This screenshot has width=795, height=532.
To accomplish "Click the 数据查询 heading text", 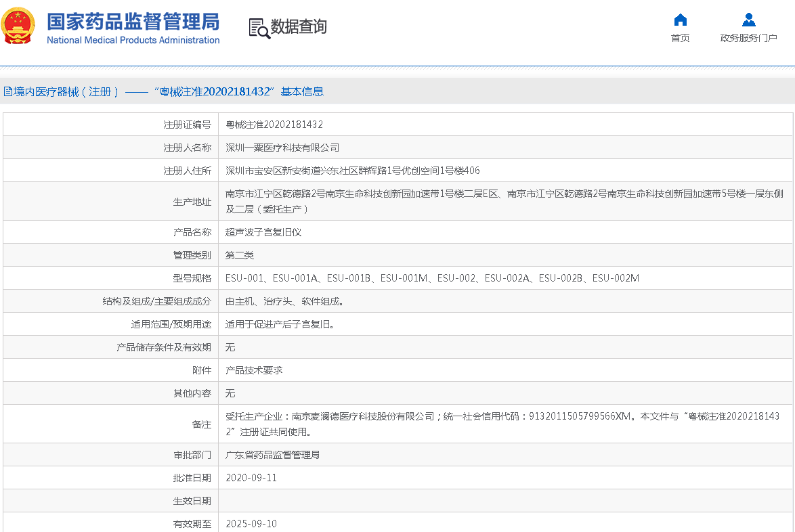I will tap(299, 27).
